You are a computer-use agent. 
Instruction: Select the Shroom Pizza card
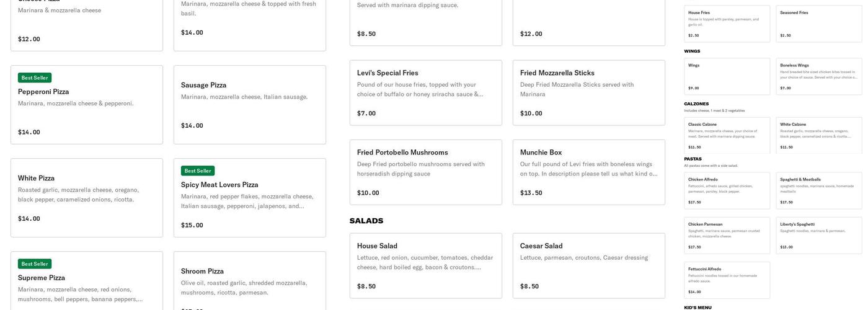pos(249,282)
